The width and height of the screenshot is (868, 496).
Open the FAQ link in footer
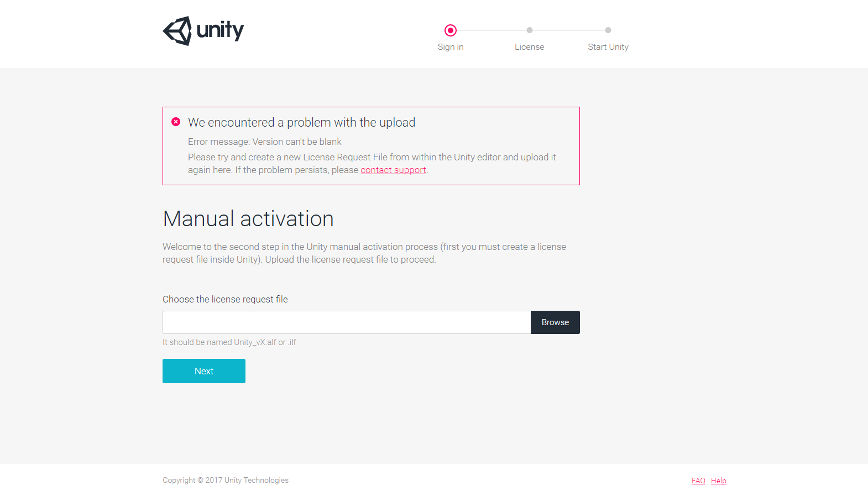698,481
